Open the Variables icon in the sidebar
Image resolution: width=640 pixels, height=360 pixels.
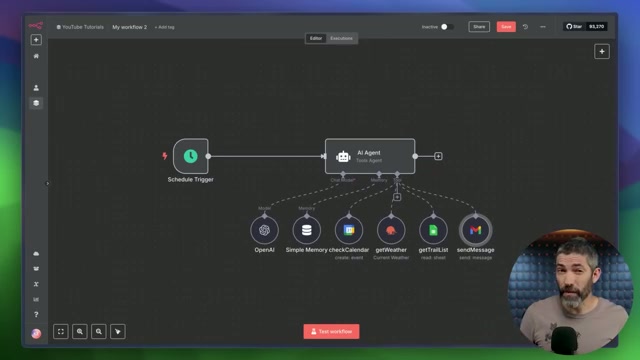click(36, 284)
